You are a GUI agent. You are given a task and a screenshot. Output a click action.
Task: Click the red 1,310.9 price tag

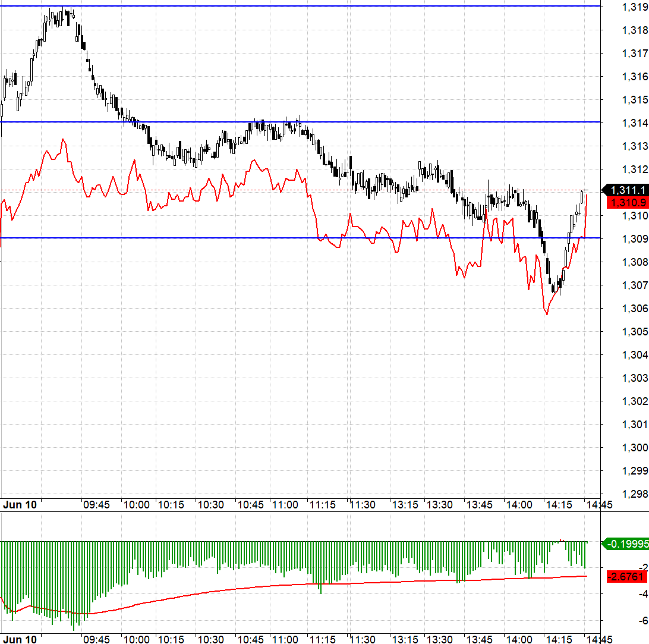coord(628,203)
